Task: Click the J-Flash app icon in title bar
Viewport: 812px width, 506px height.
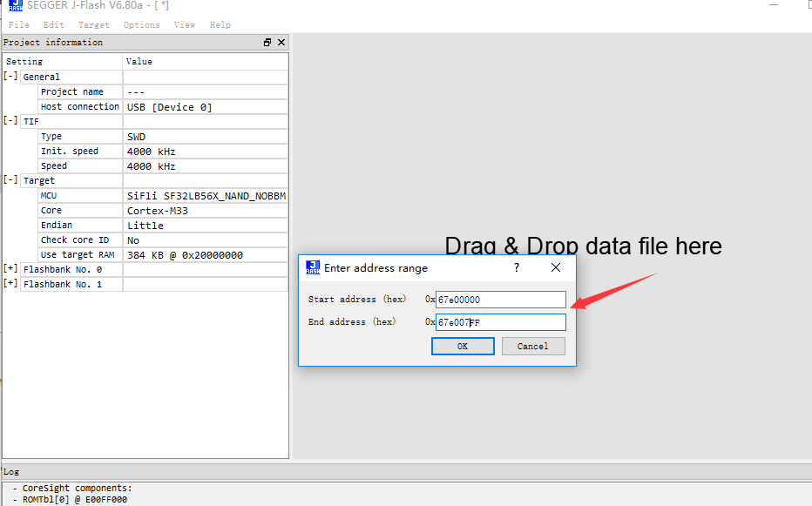Action: coord(16,5)
